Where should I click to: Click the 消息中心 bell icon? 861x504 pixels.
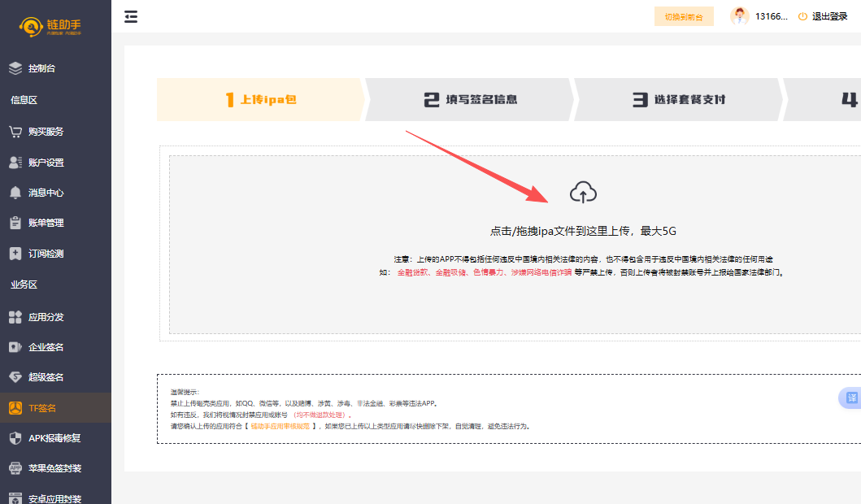coord(15,193)
